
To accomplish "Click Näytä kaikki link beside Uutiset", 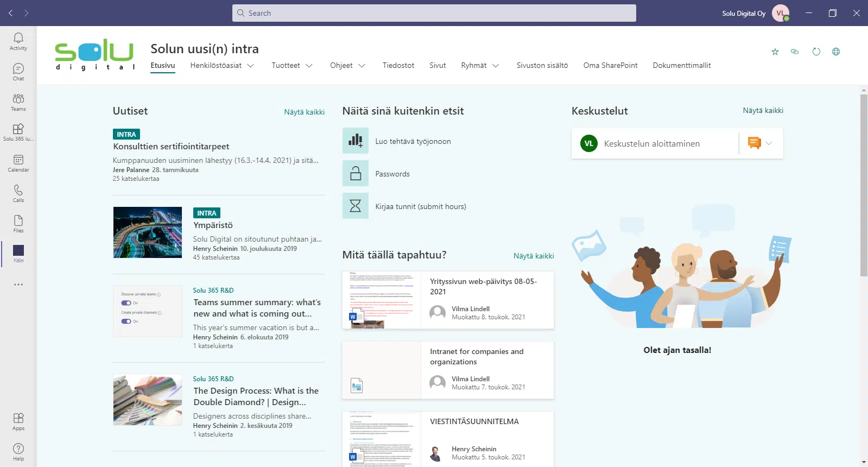I will 304,112.
